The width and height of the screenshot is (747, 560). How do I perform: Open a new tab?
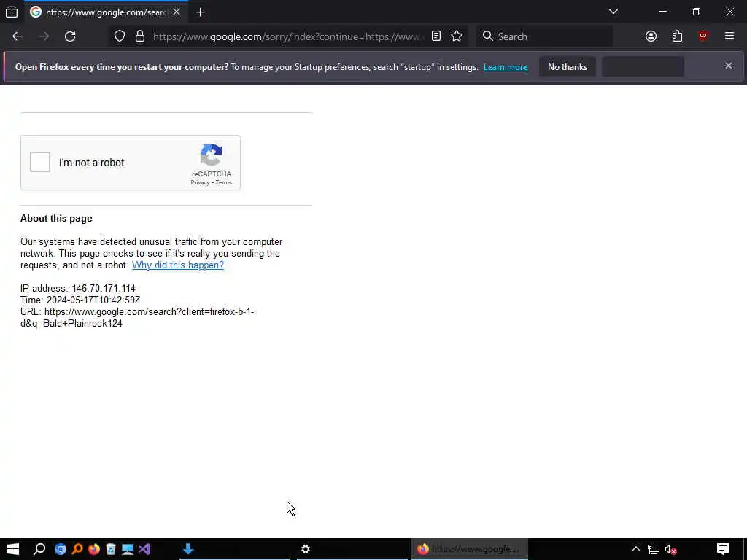pos(200,12)
